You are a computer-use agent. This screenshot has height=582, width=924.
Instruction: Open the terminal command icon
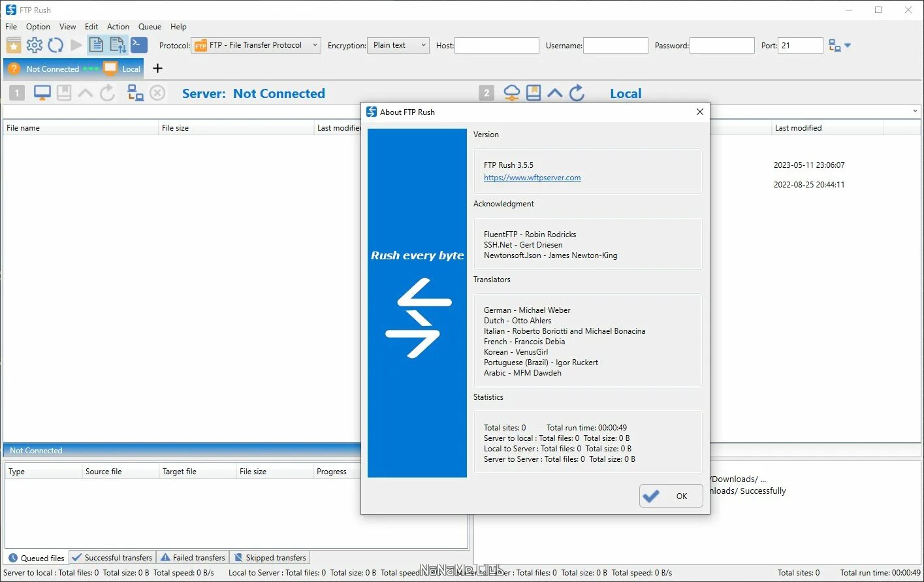coord(139,45)
